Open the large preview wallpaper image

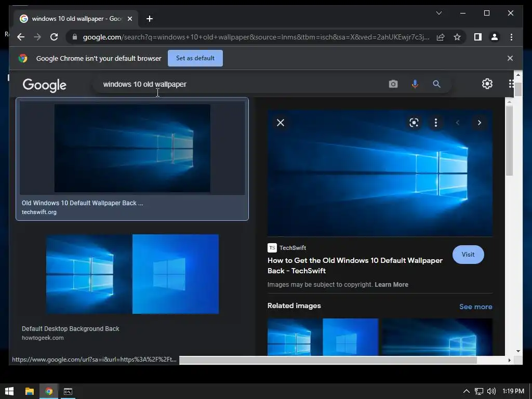coord(380,173)
